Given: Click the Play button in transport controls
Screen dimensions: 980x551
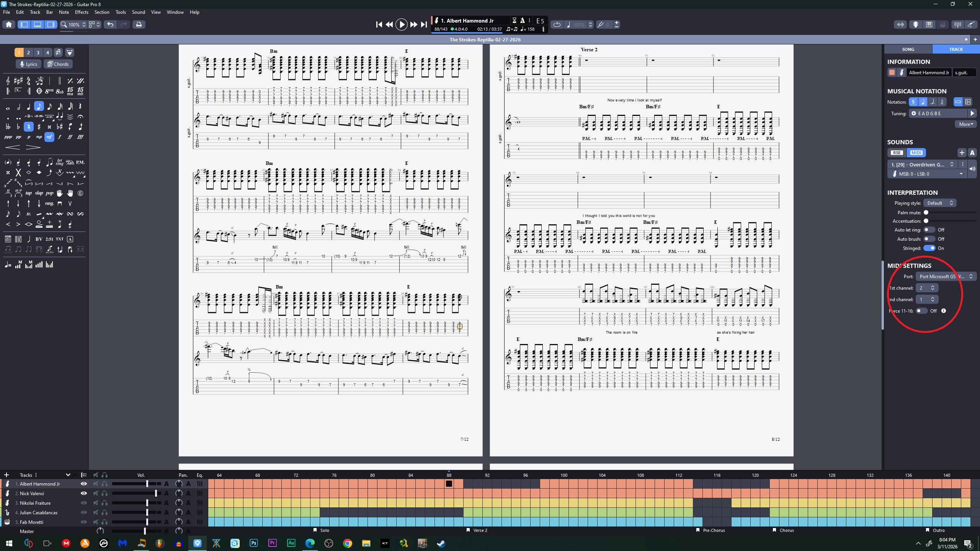Looking at the screenshot, I should click(x=401, y=24).
